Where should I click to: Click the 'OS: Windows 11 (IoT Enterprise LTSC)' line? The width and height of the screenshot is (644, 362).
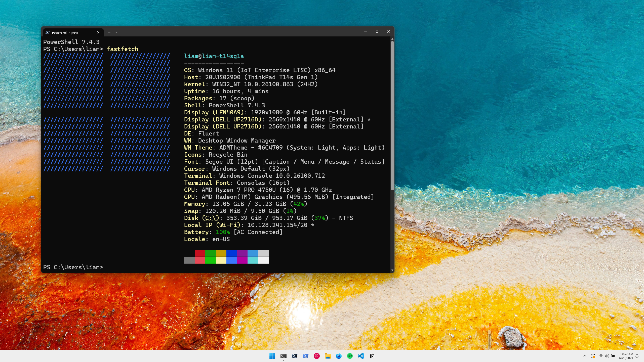260,70
